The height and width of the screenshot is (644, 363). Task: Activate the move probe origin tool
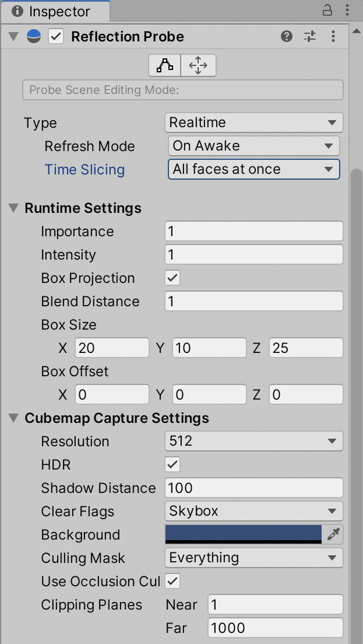[198, 66]
